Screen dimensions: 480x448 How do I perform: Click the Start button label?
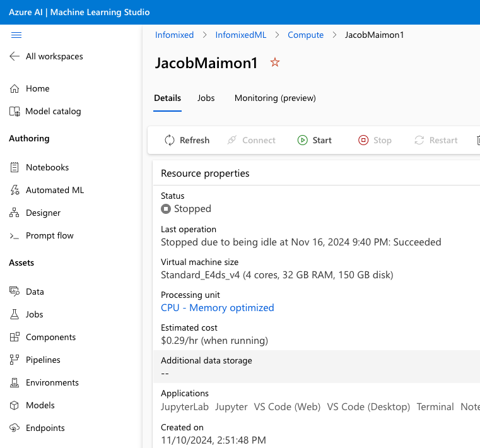click(322, 140)
